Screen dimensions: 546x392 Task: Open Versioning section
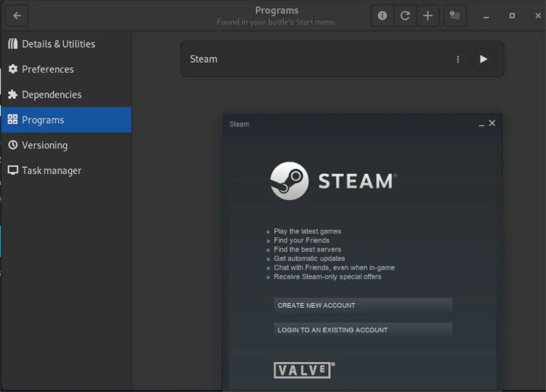pos(66,145)
